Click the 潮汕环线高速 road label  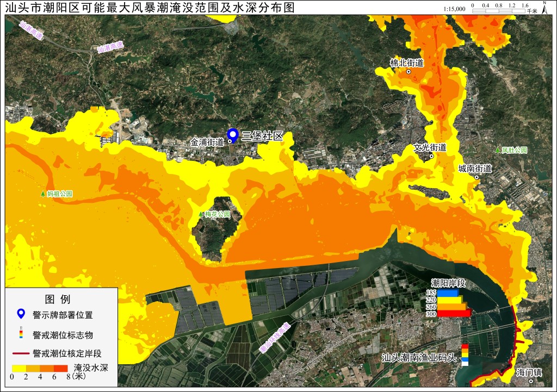275,338
